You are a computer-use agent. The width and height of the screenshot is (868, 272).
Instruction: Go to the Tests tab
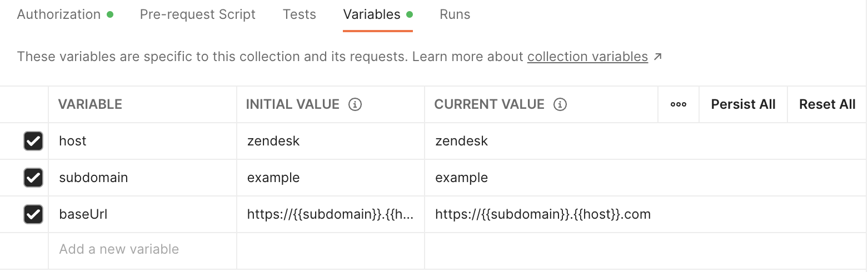point(300,14)
